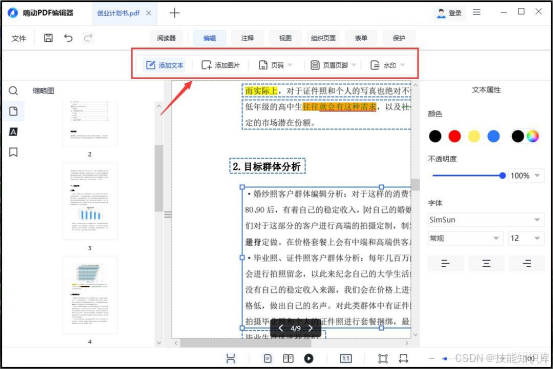Image resolution: width=553 pixels, height=369 pixels.
Task: Align text right
Action: coord(527,264)
